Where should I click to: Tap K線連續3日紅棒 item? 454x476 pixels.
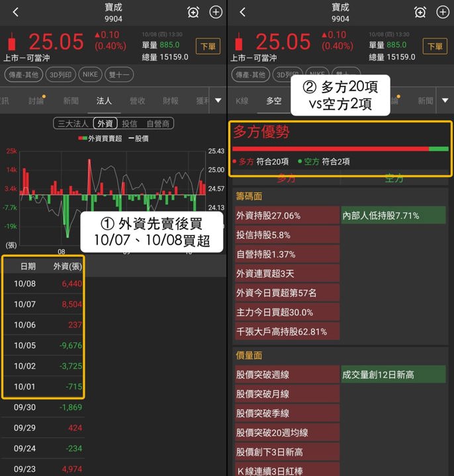[x=287, y=469]
